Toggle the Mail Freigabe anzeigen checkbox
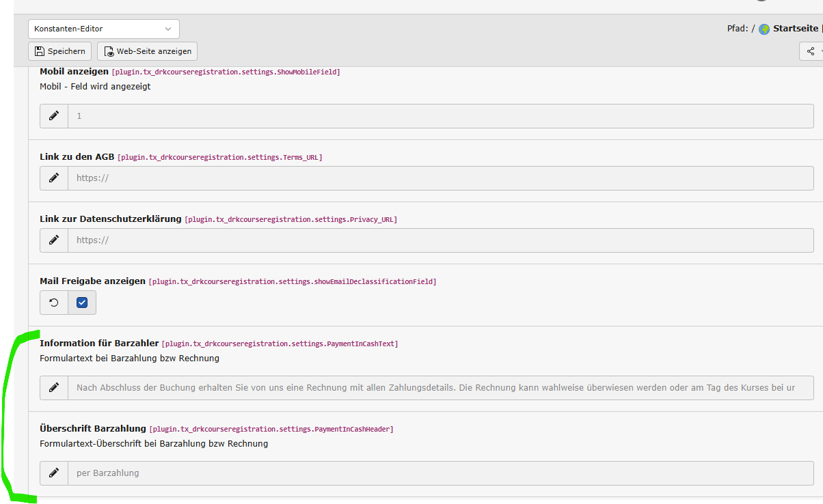Screen dimensions: 823x504 (x=82, y=303)
